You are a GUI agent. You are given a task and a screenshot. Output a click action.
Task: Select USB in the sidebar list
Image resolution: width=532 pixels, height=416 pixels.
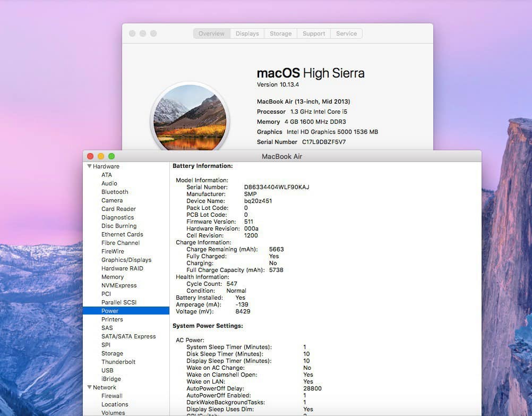pyautogui.click(x=107, y=370)
